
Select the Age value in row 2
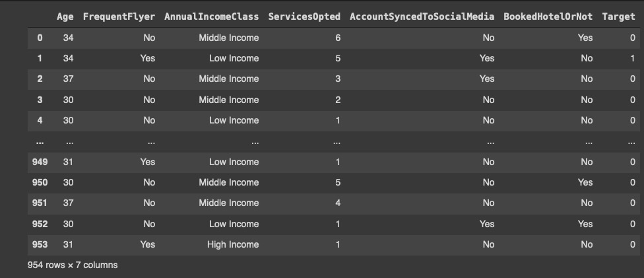pyautogui.click(x=68, y=79)
